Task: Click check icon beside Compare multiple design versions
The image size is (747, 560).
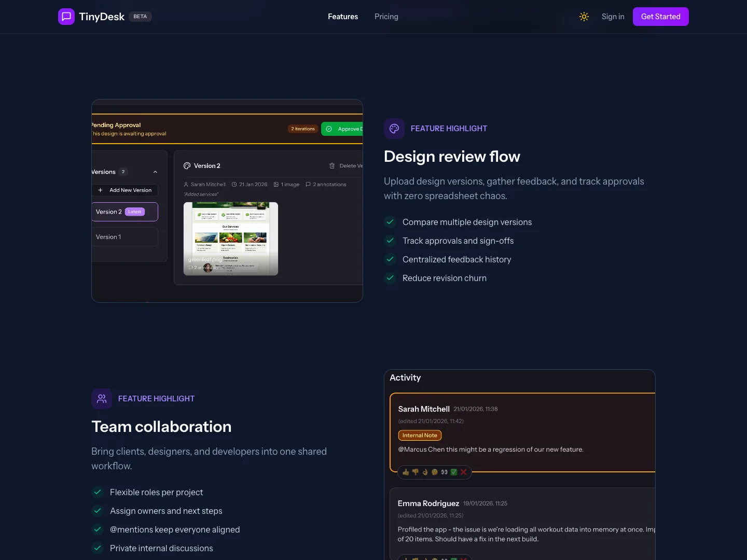Action: coord(390,222)
